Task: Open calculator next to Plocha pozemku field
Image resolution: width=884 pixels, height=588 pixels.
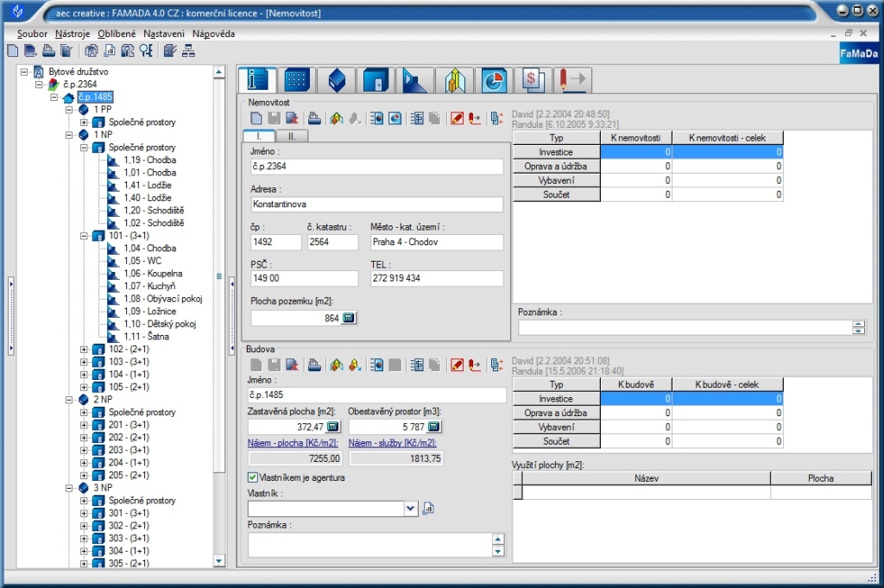Action: point(349,319)
